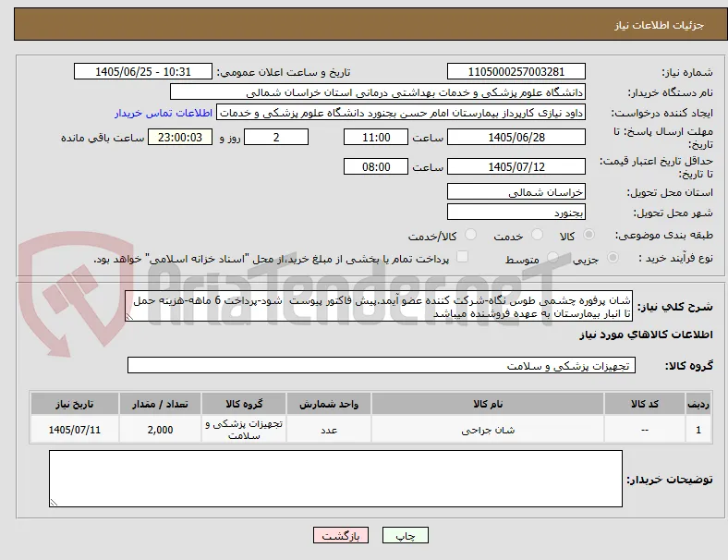Click the goods group field تجهیزات پزشکی و سلامت

point(382,365)
